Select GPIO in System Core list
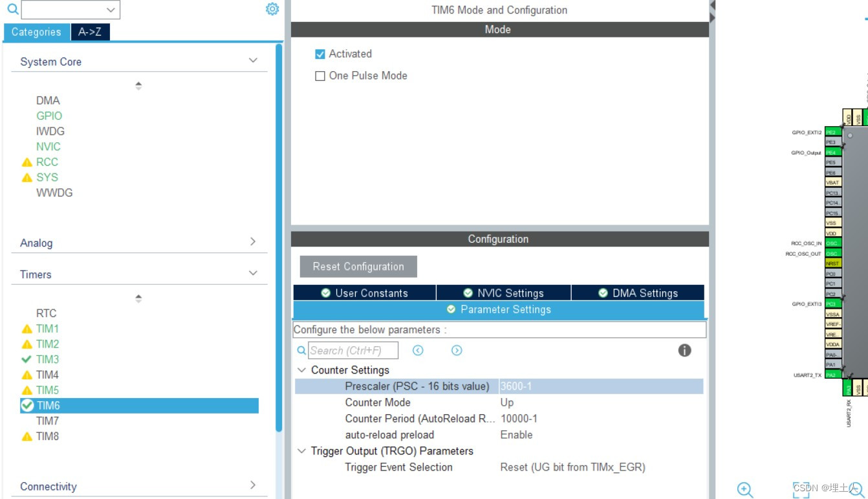Image resolution: width=868 pixels, height=499 pixels. pos(49,116)
